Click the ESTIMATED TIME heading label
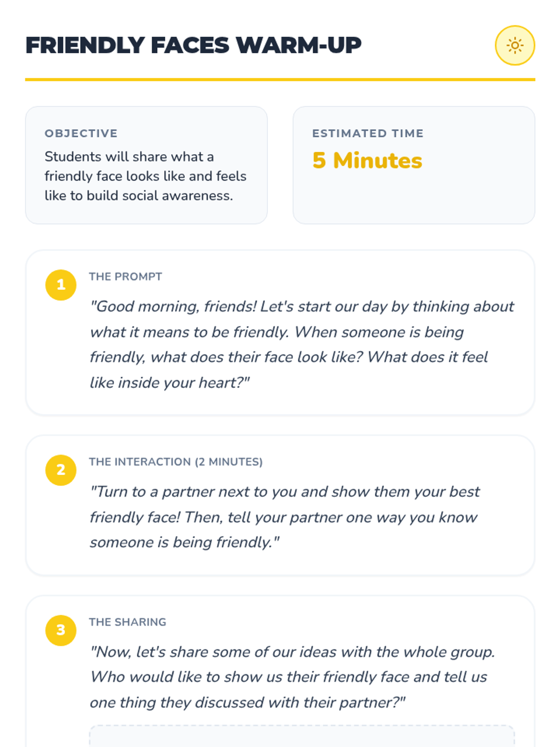The image size is (560, 747). (x=368, y=134)
